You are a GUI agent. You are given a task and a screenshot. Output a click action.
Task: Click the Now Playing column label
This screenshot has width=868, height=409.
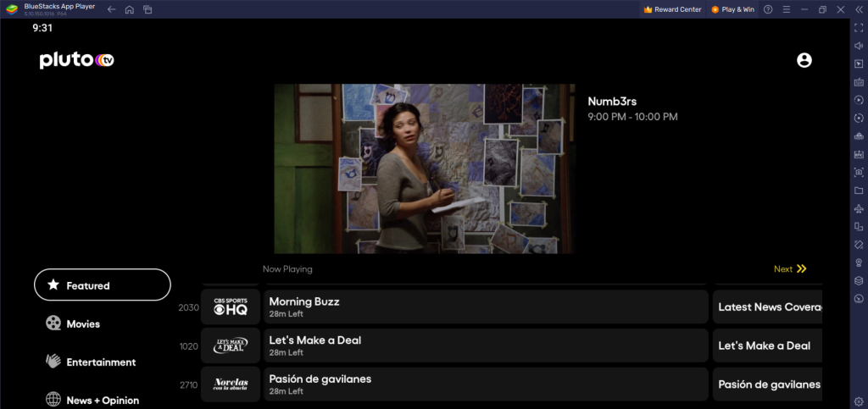[x=287, y=269]
